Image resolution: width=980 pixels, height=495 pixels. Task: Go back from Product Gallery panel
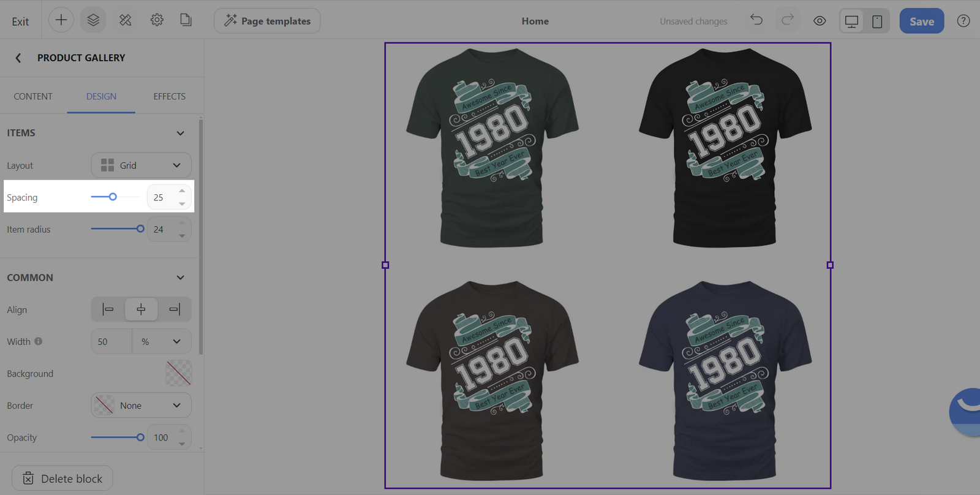(18, 58)
